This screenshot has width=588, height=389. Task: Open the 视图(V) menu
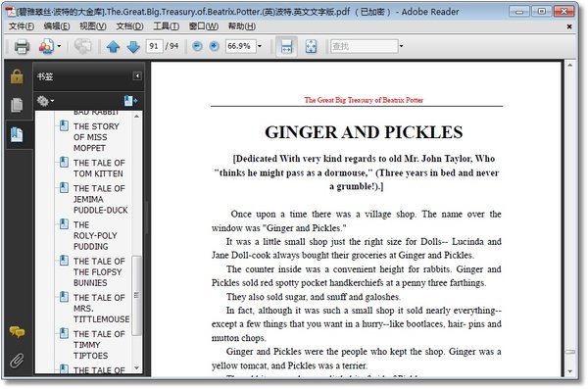(x=93, y=26)
